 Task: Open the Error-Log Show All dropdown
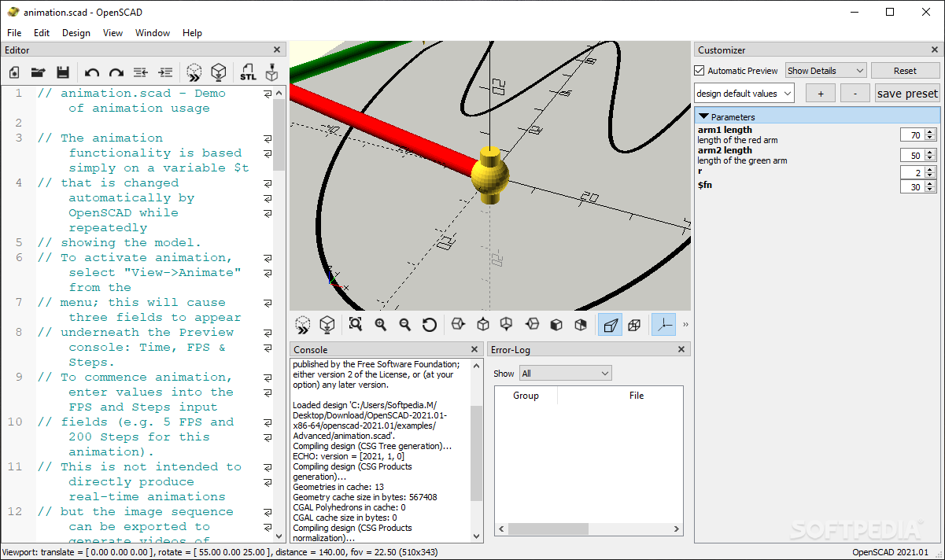pos(565,374)
